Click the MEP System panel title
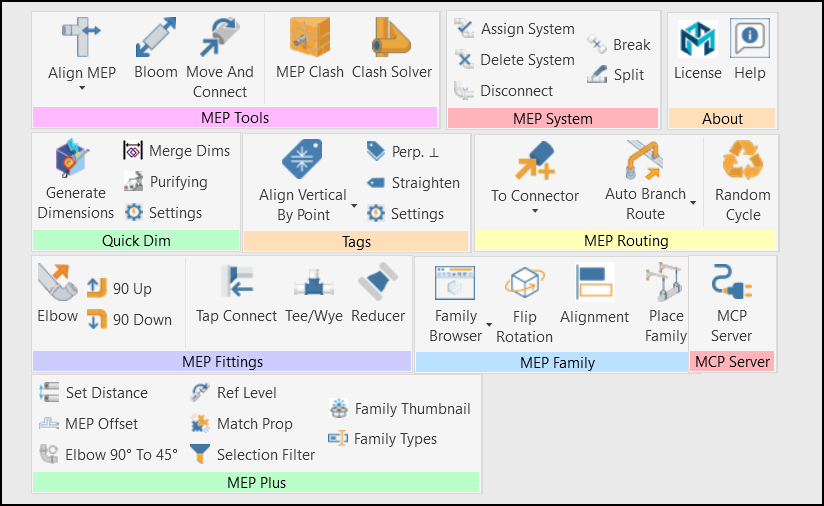824x506 pixels. [x=552, y=119]
